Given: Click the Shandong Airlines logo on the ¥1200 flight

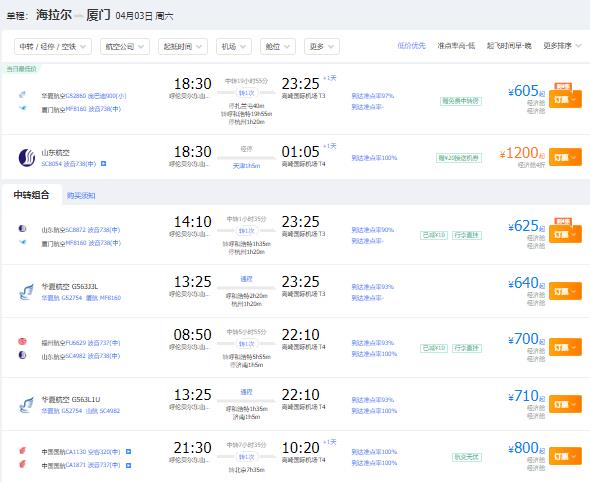Looking at the screenshot, I should (x=27, y=158).
